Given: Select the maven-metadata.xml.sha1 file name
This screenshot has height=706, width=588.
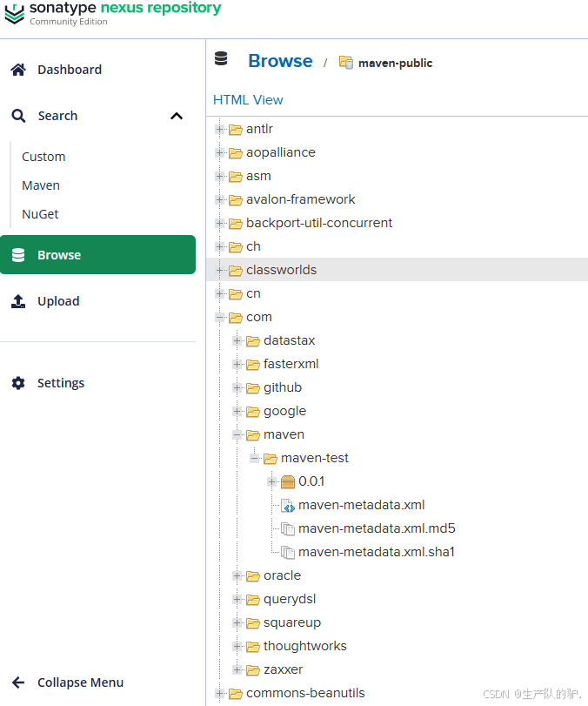Looking at the screenshot, I should coord(377,552).
